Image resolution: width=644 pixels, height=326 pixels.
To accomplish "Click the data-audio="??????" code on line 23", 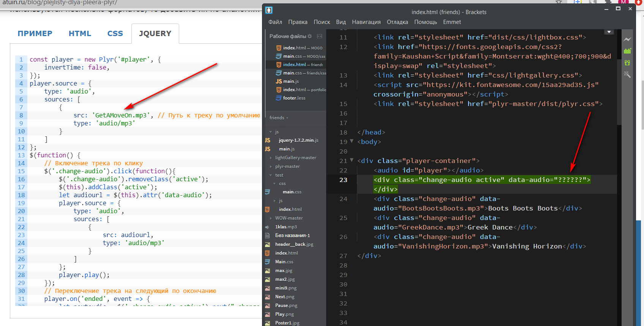I will tap(548, 180).
